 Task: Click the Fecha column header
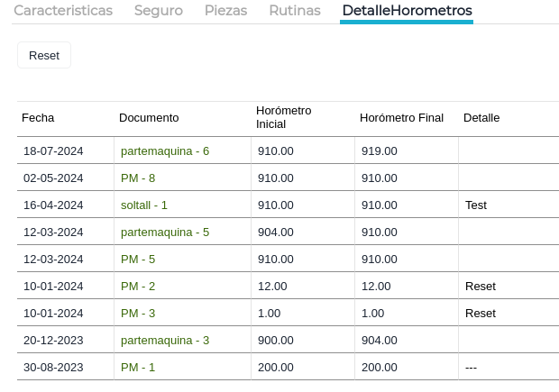(x=38, y=117)
